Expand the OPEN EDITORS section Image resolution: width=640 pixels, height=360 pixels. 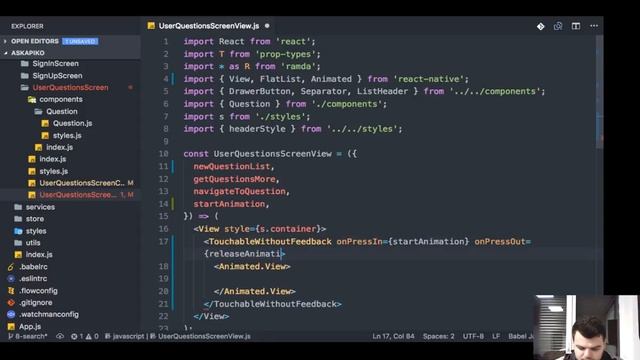tap(35, 41)
